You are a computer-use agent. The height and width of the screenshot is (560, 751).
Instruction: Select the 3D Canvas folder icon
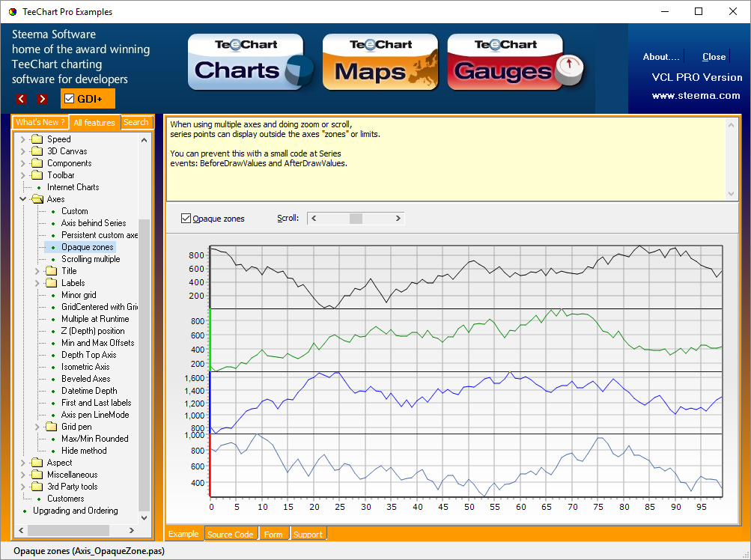[37, 151]
